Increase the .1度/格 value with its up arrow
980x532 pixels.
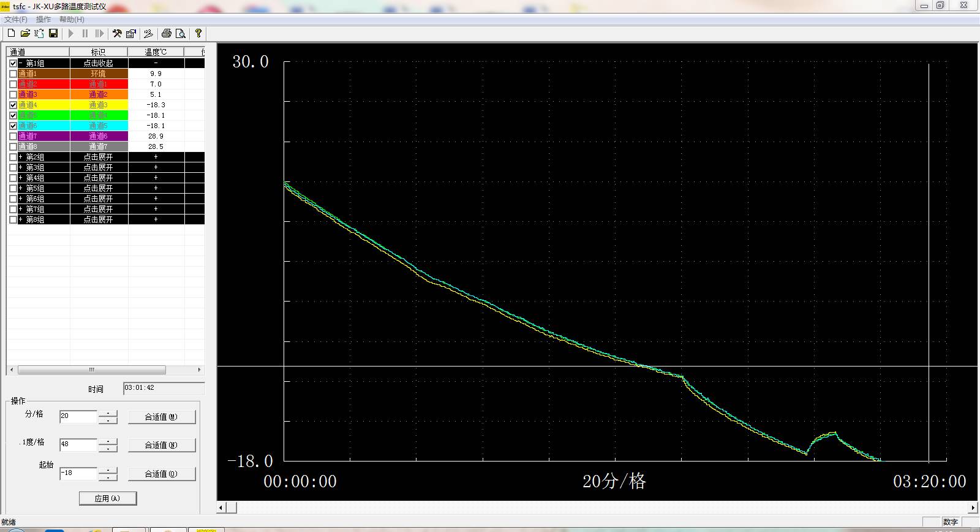(108, 442)
